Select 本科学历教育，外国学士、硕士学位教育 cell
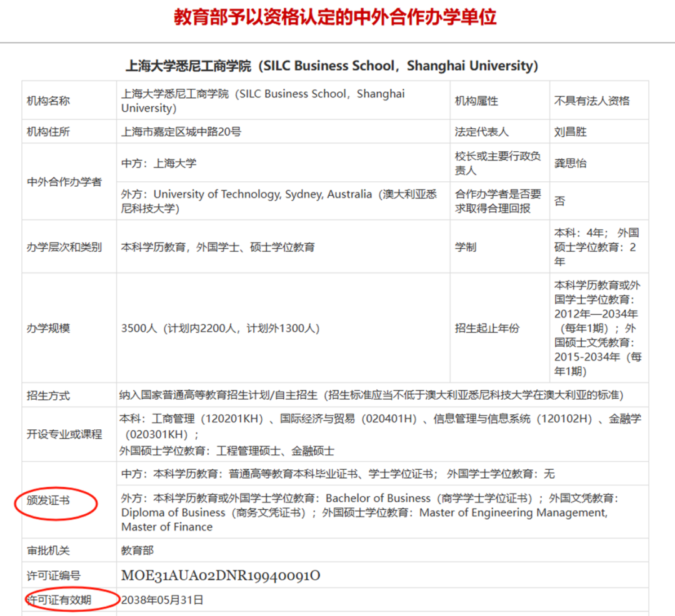 pyautogui.click(x=283, y=247)
